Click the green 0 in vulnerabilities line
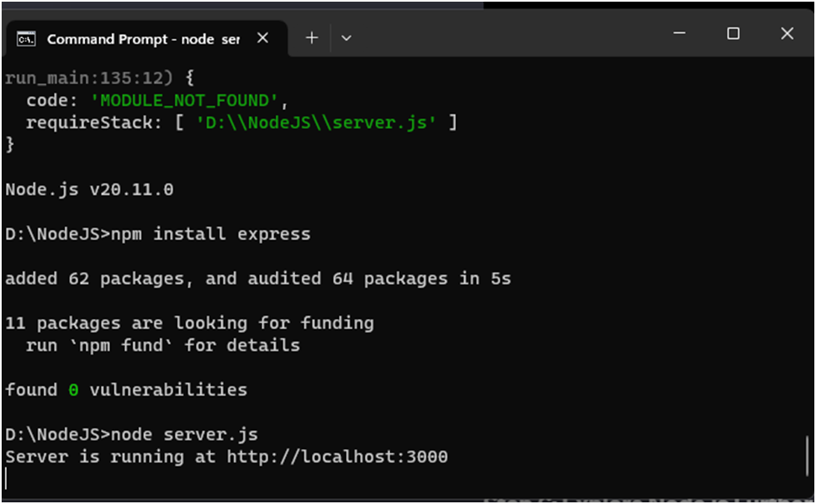Screen dimensions: 816x504 73,390
